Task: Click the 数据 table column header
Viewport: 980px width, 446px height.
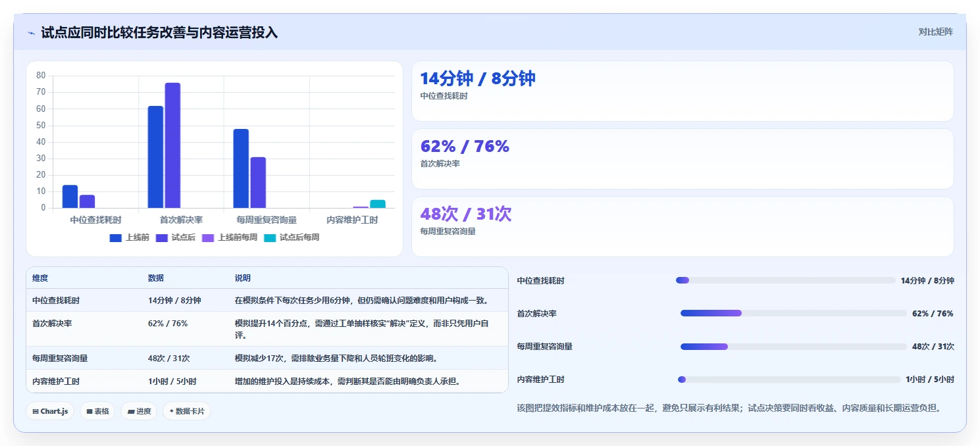Action: coord(156,278)
